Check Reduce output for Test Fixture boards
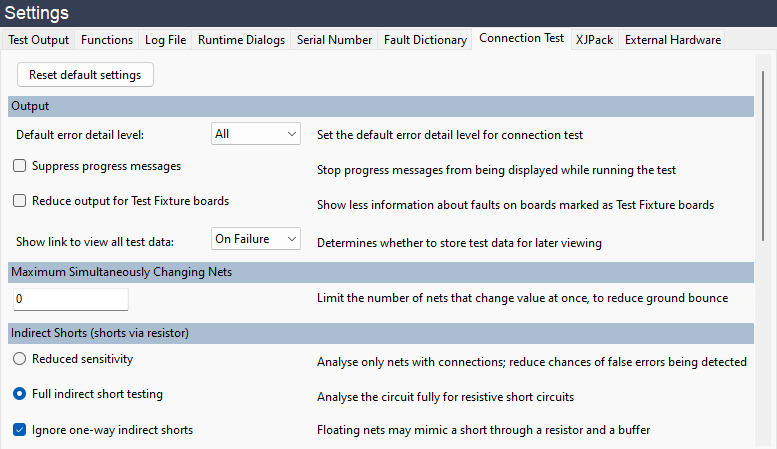The width and height of the screenshot is (777, 449). pyautogui.click(x=20, y=201)
